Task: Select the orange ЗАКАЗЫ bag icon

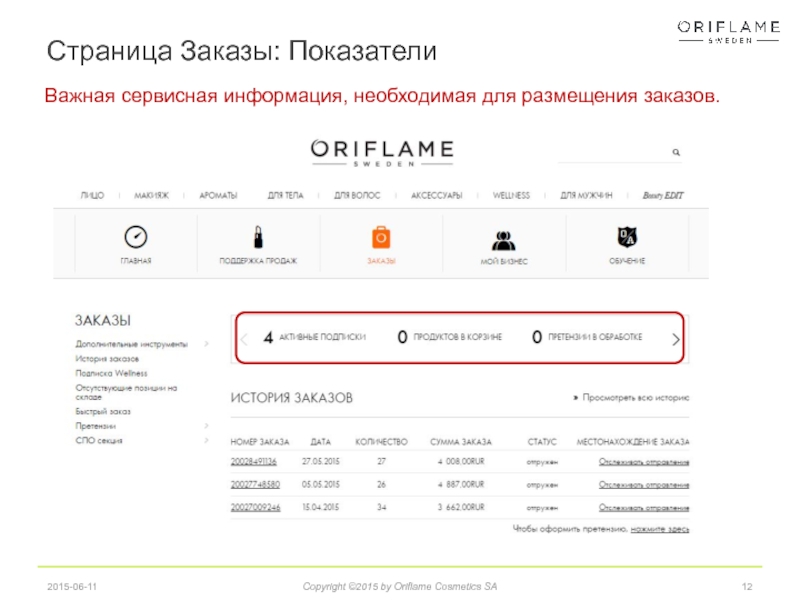Action: tap(381, 237)
